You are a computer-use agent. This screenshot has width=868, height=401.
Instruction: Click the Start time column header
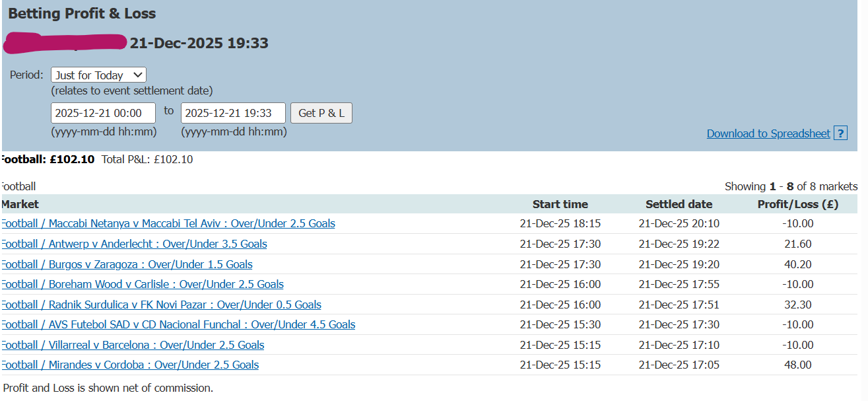point(560,204)
